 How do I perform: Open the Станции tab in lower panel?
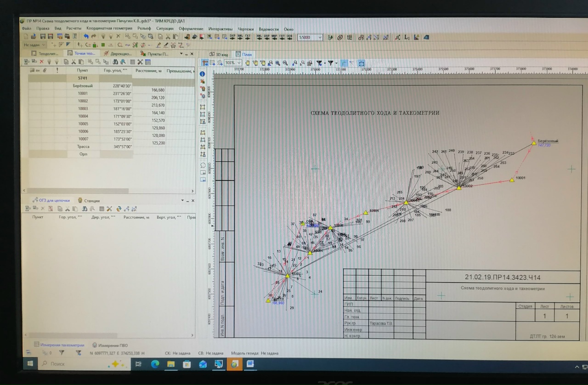(89, 200)
